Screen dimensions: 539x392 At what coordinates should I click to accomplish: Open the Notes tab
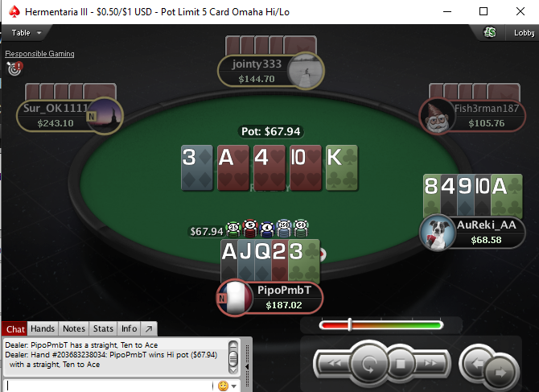pos(74,328)
